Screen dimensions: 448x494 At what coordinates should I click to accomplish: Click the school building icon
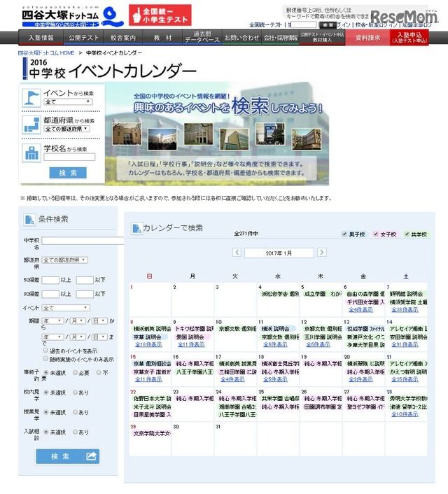coord(31,153)
